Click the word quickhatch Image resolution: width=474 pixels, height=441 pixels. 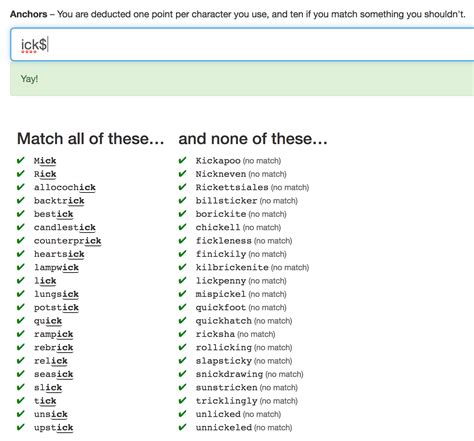[x=223, y=321]
